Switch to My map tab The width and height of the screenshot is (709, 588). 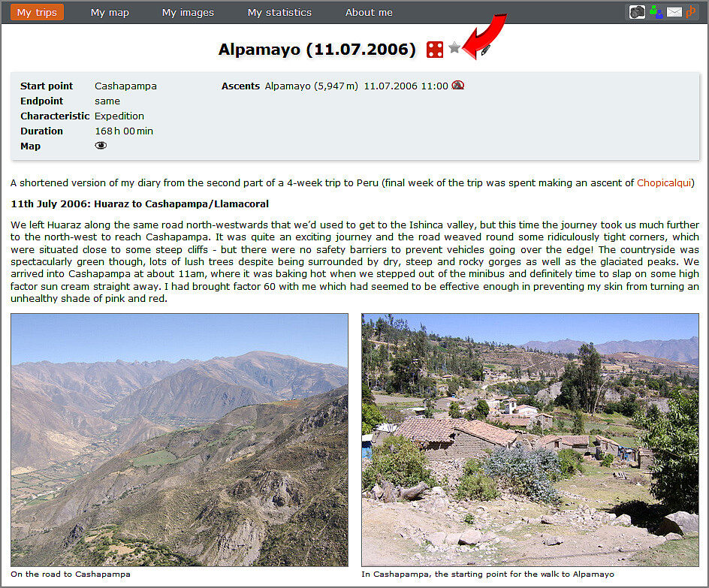[110, 12]
